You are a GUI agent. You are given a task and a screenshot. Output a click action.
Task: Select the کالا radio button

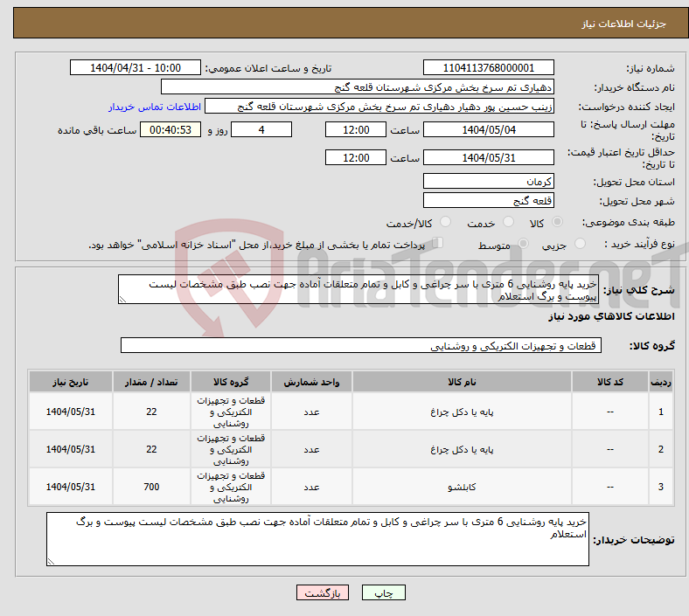click(557, 222)
